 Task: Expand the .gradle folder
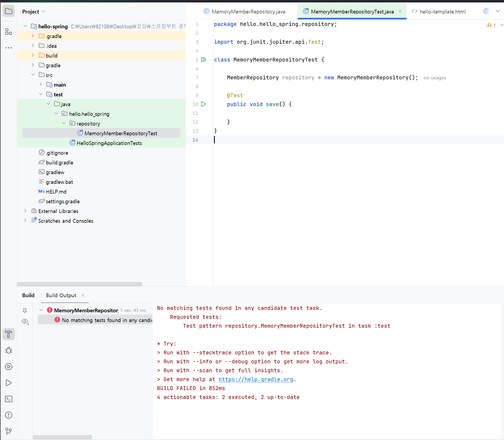coord(33,36)
